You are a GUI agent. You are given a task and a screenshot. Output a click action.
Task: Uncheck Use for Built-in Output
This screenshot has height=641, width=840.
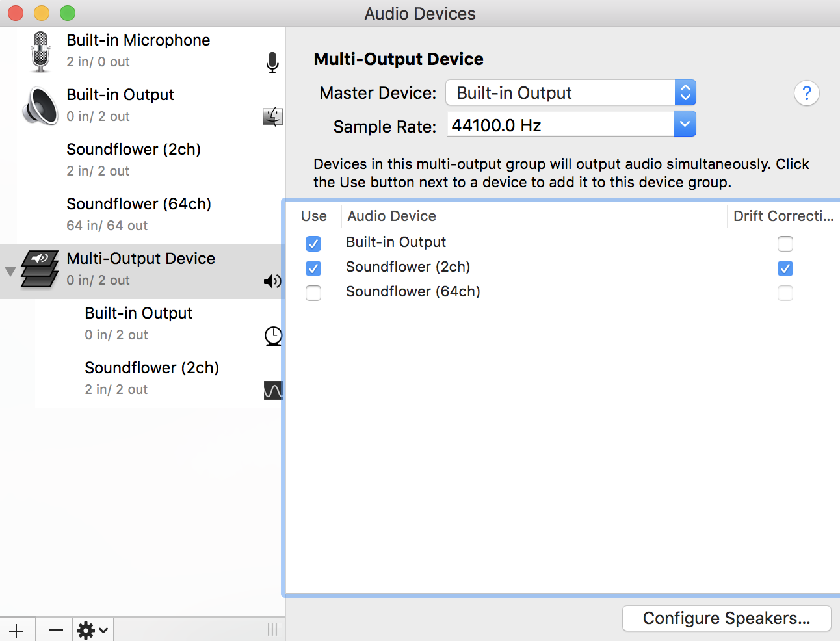(x=313, y=244)
